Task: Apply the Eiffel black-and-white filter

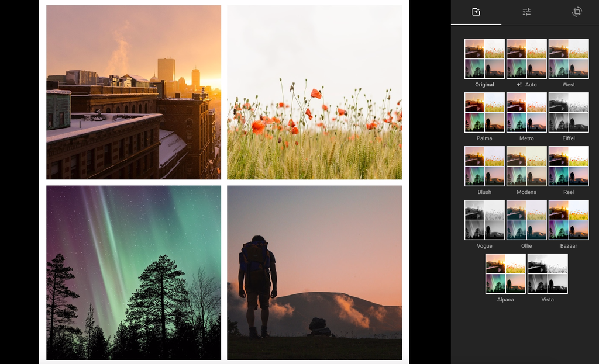Action: click(x=569, y=112)
